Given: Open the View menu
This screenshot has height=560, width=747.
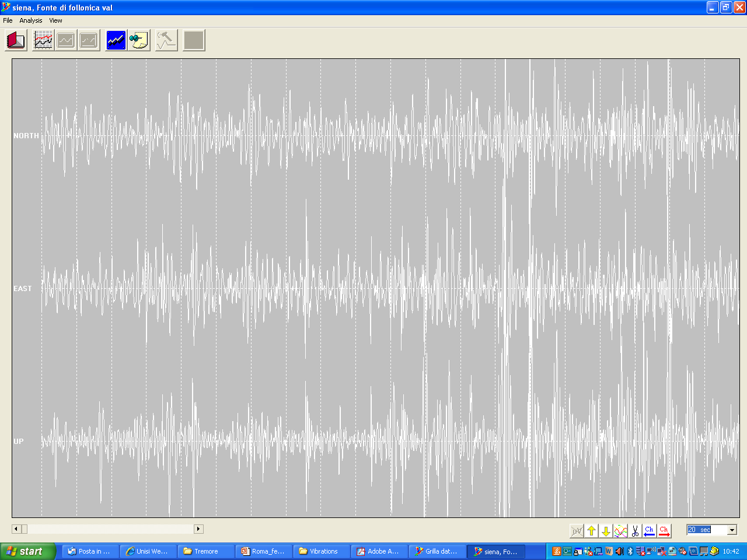Looking at the screenshot, I should click(55, 20).
